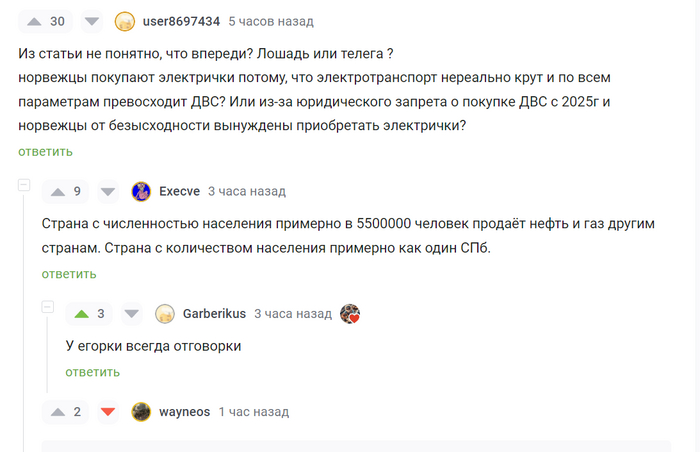
Task: Downvote the comment by Garberikus
Action: click(x=133, y=313)
